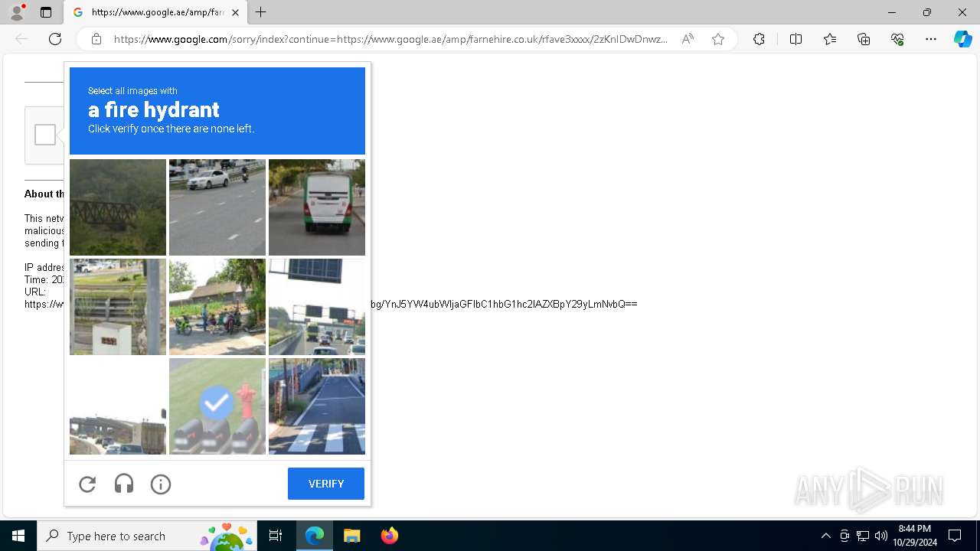
Task: Open the Copilot sidebar
Action: tap(962, 39)
